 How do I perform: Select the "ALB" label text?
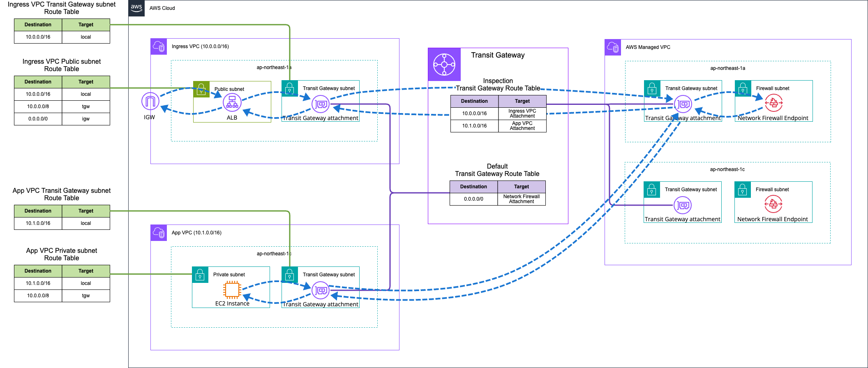click(232, 118)
